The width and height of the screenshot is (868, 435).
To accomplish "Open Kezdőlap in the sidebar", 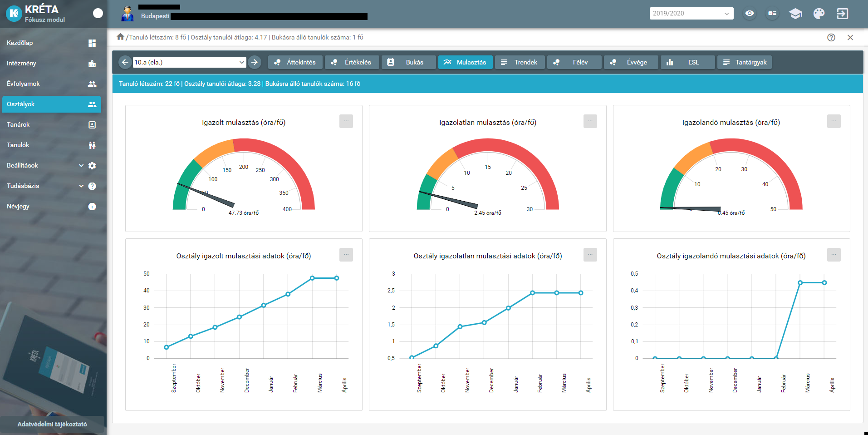I will pos(52,43).
